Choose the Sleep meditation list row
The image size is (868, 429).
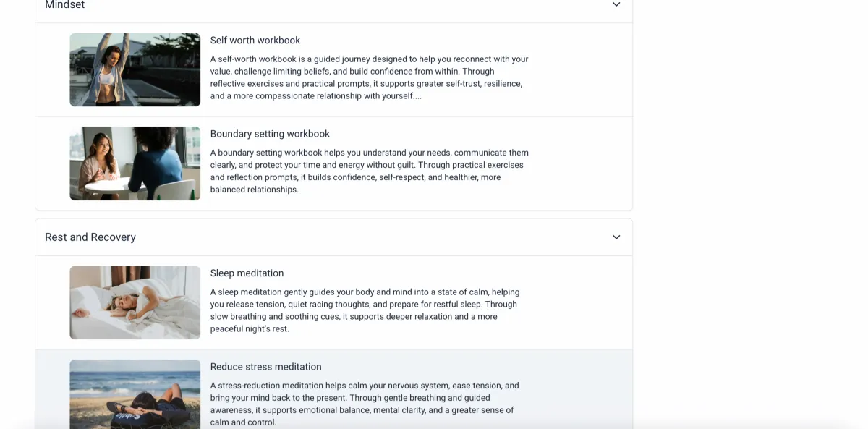click(x=333, y=302)
